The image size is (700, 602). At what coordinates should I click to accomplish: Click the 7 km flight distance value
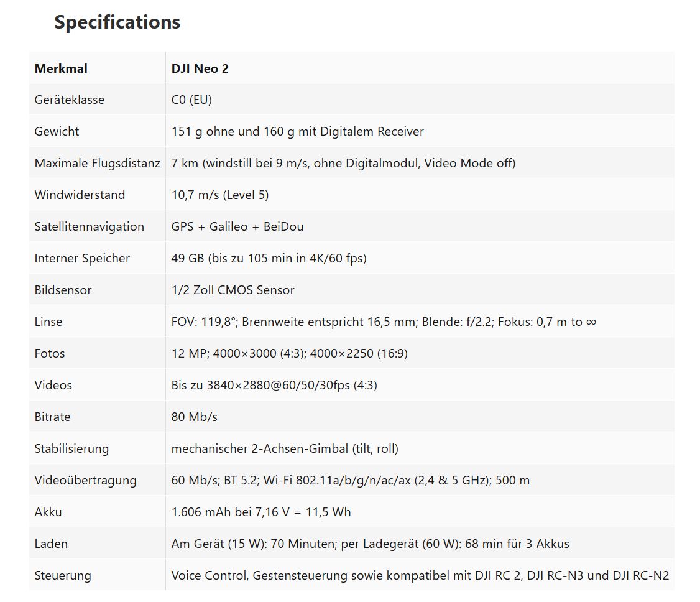[343, 164]
